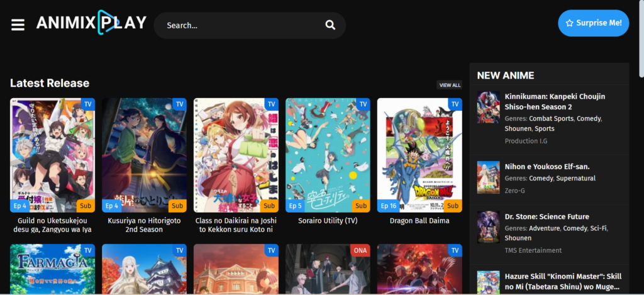This screenshot has width=644, height=295.
Task: Click the Surprise Me! button
Action: pos(594,23)
